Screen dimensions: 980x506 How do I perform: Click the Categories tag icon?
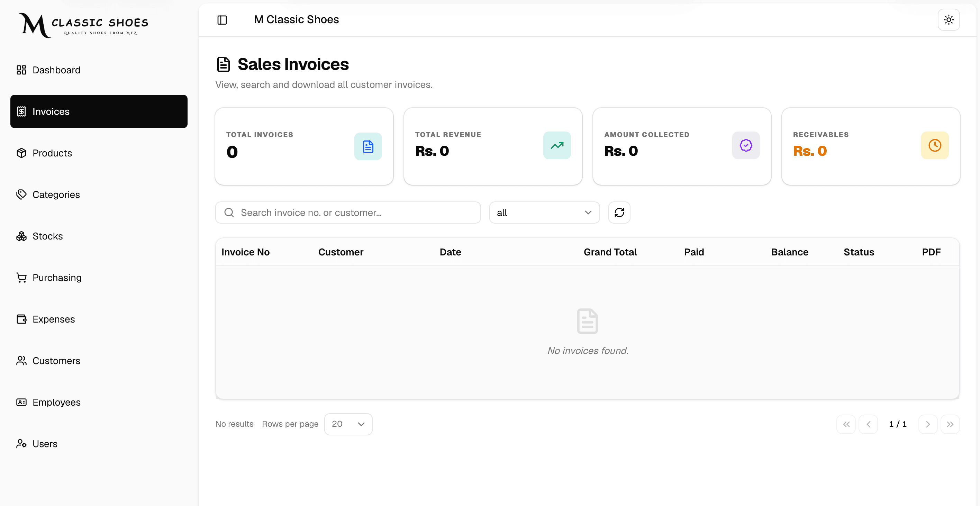pyautogui.click(x=21, y=195)
